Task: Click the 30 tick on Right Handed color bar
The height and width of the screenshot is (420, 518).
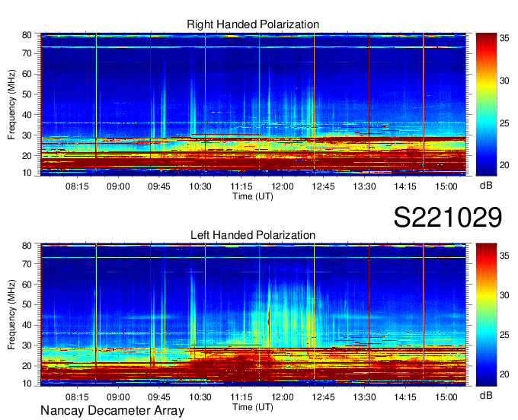Action: point(504,81)
